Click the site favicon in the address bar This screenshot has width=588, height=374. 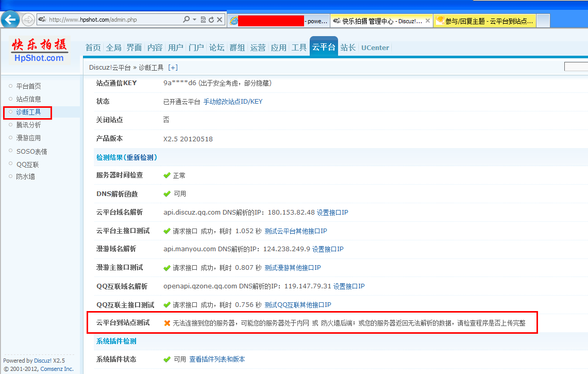(x=42, y=20)
